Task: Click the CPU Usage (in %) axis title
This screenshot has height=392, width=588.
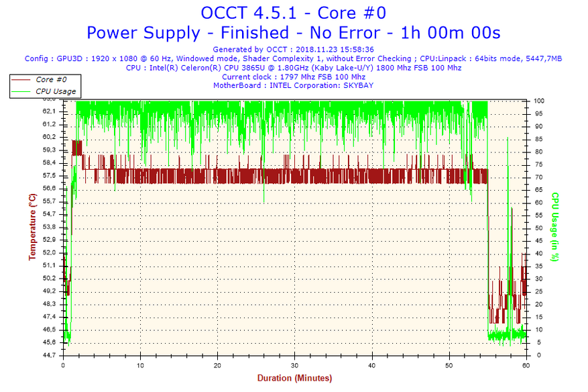Action: [x=555, y=227]
